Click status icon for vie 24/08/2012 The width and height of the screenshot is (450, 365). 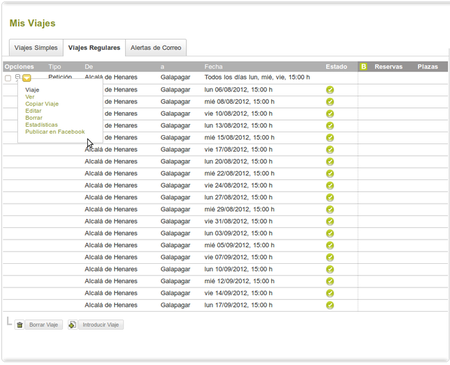tap(330, 186)
